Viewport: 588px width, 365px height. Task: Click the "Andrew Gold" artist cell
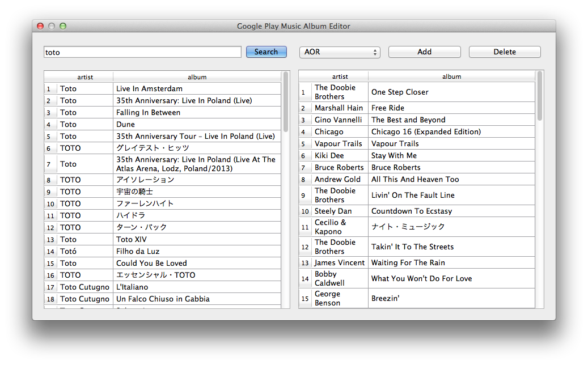click(x=340, y=180)
